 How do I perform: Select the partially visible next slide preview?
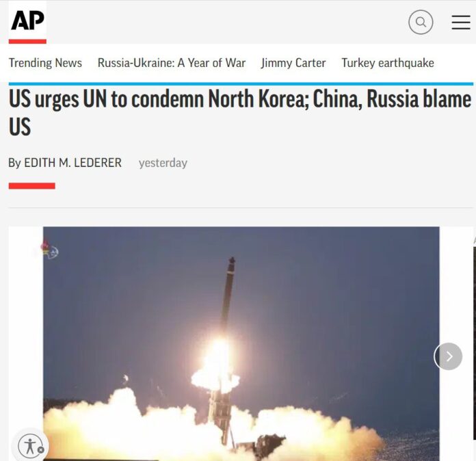coord(474,343)
